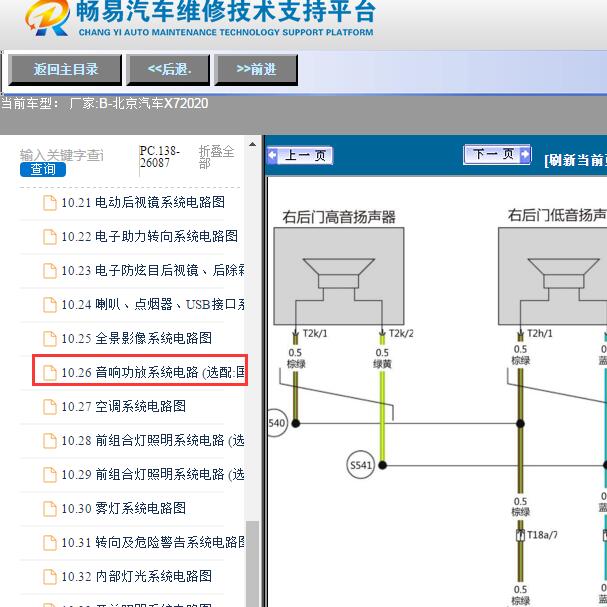Open 10.26 音响功放系统电路 item
Screen dimensions: 607x607
pyautogui.click(x=153, y=372)
